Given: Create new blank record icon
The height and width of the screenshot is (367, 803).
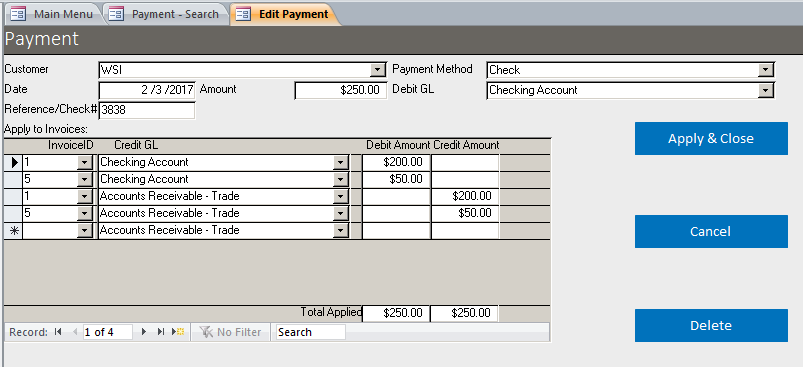Looking at the screenshot, I should tap(178, 332).
